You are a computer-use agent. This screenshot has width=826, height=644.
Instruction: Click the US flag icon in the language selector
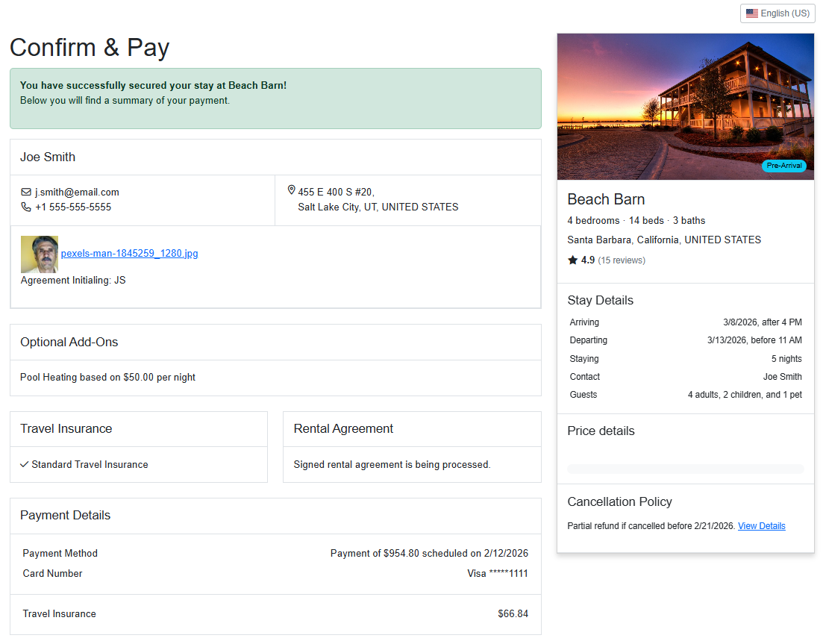(x=751, y=13)
